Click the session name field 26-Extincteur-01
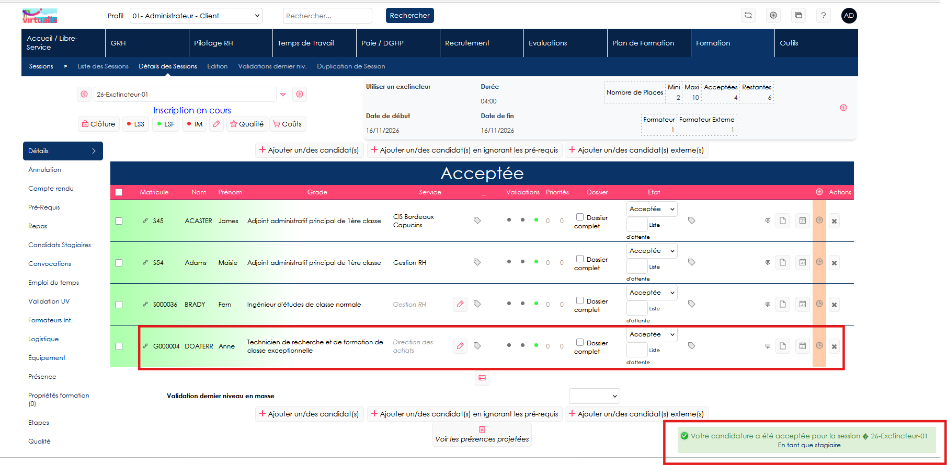Screen dimensions: 947x465 (185, 95)
